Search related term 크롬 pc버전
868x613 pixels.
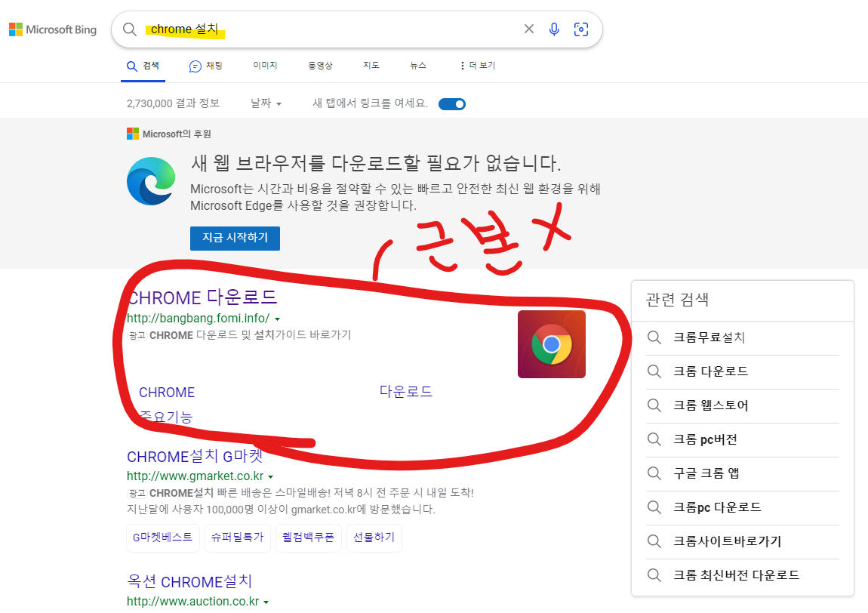[705, 439]
